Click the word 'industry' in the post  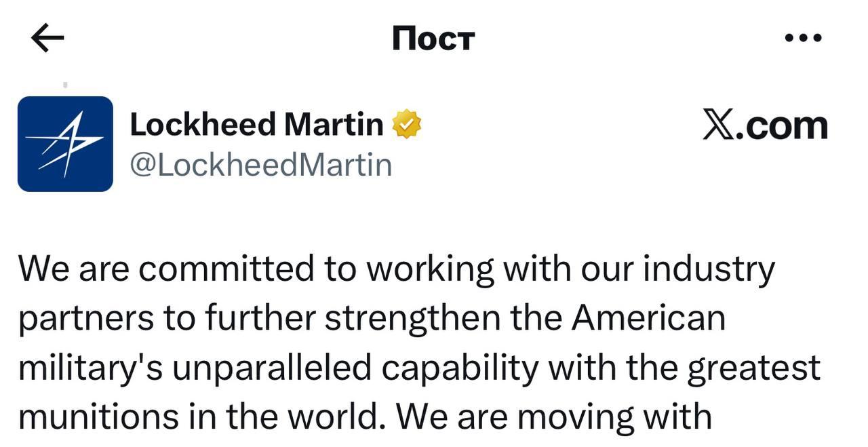708,270
